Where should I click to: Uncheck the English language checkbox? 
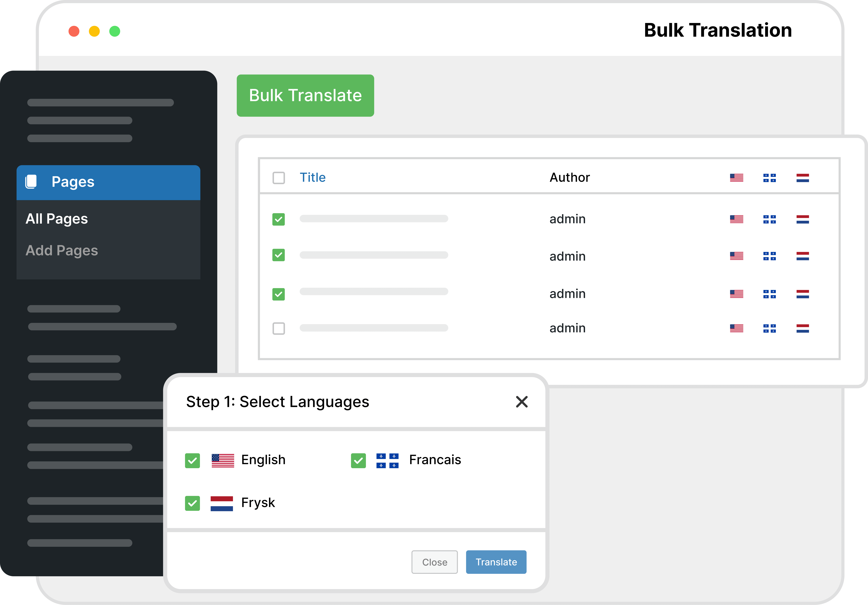pyautogui.click(x=192, y=461)
